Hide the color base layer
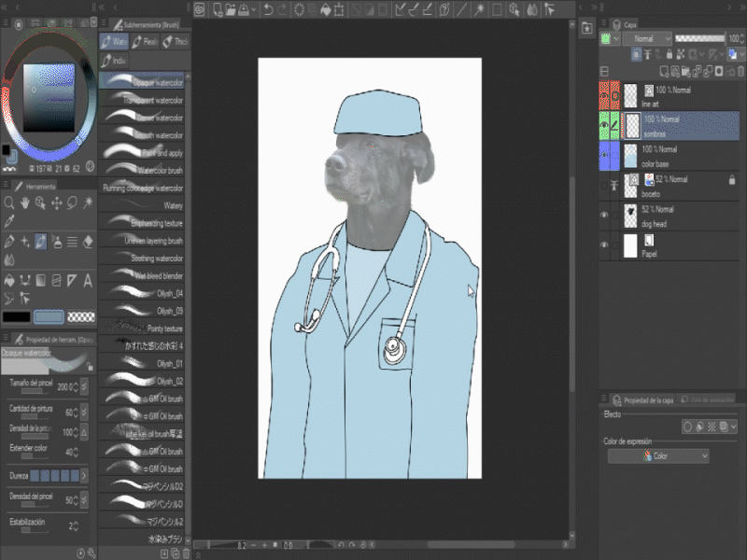This screenshot has width=747, height=560. pyautogui.click(x=604, y=156)
